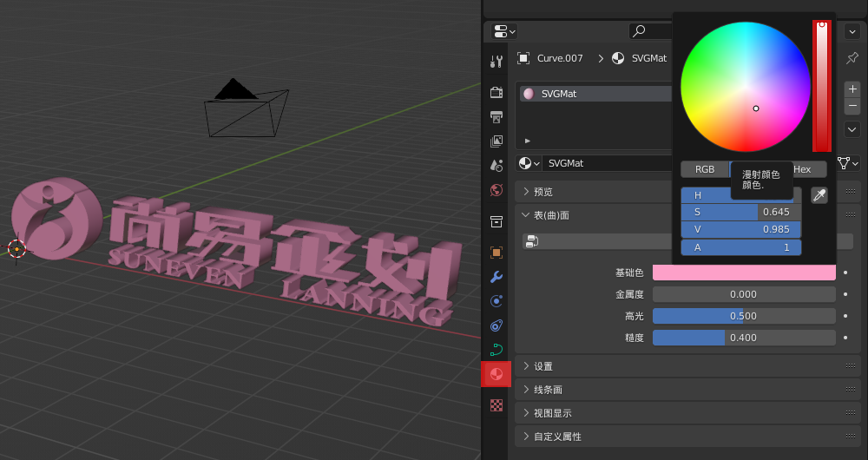868x460 pixels.
Task: Switch color picker to Hex mode
Action: point(803,169)
